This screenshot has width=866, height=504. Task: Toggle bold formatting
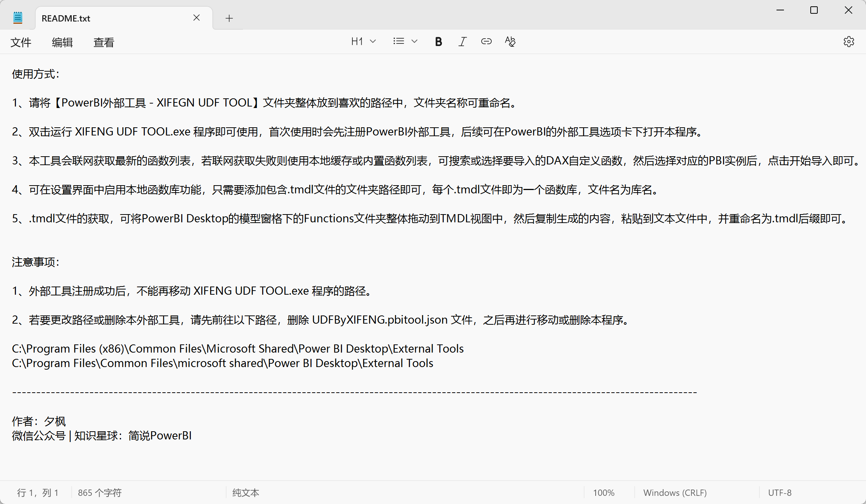(x=438, y=42)
